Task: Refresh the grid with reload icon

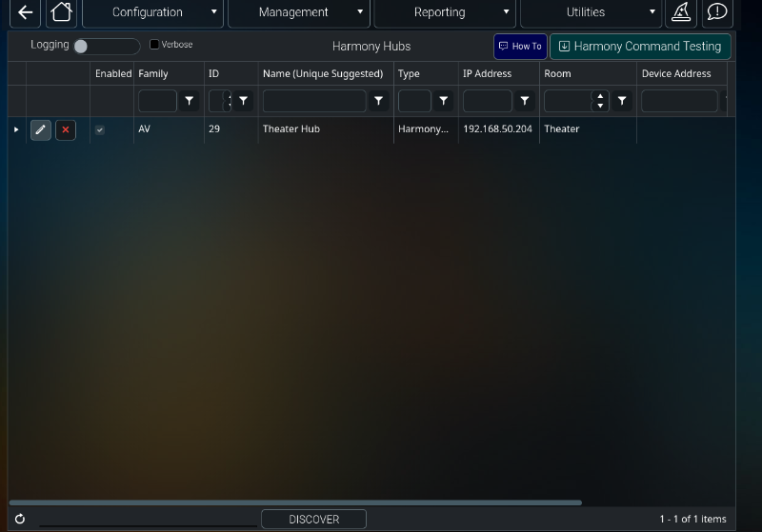Action: pos(20,519)
